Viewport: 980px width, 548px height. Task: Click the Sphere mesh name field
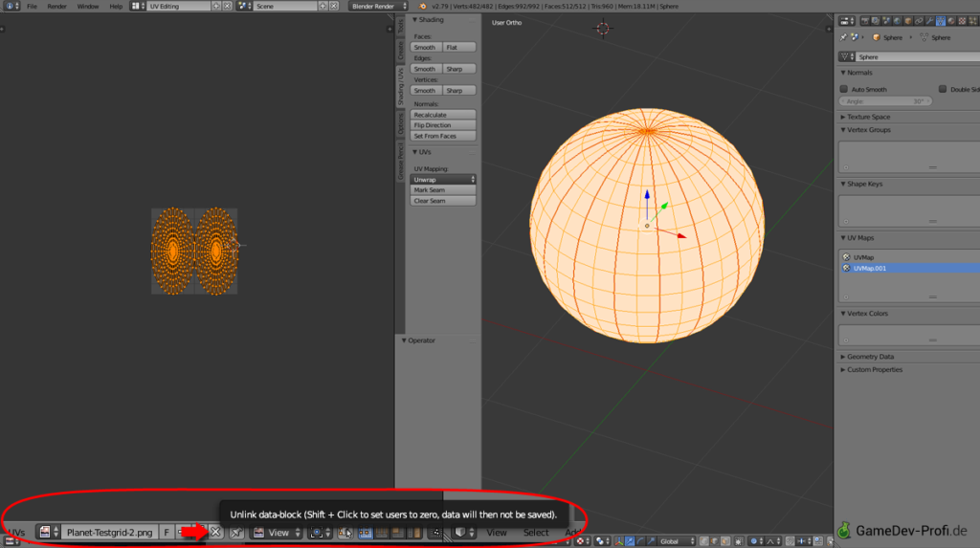point(918,56)
